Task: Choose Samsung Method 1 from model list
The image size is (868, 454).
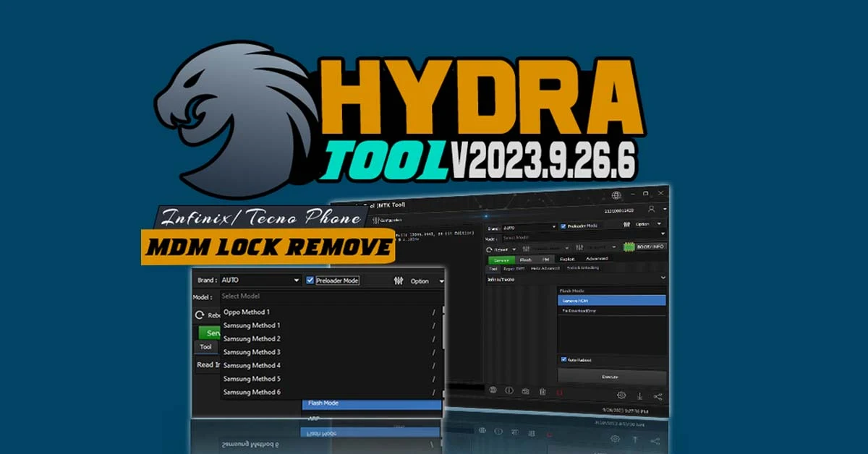Action: click(x=329, y=325)
